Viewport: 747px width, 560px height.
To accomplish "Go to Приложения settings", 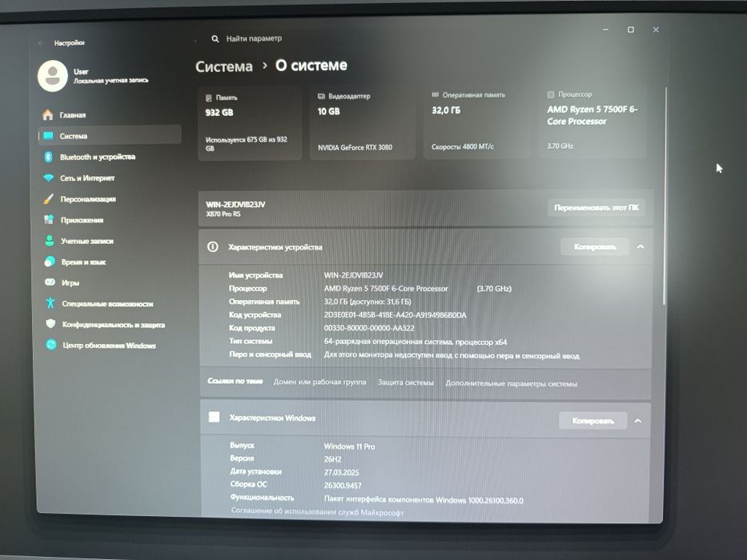I will (110, 219).
